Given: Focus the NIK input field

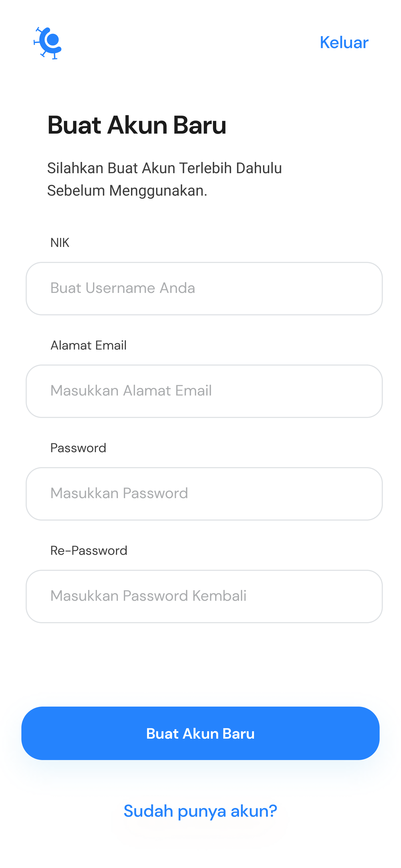Looking at the screenshot, I should [204, 288].
